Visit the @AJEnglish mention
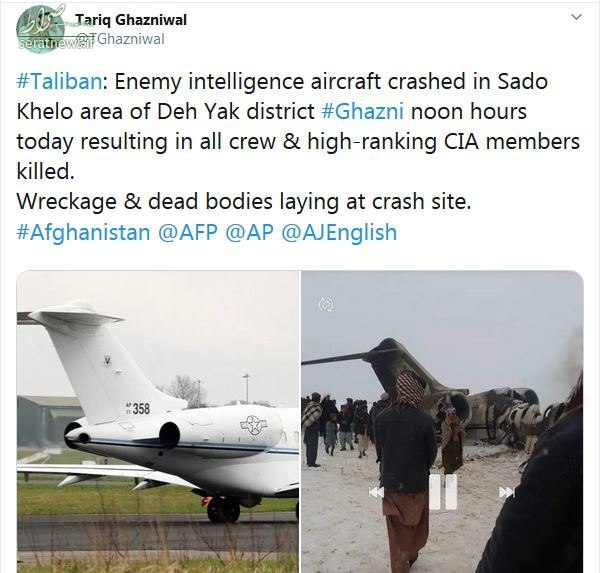 click(x=339, y=232)
